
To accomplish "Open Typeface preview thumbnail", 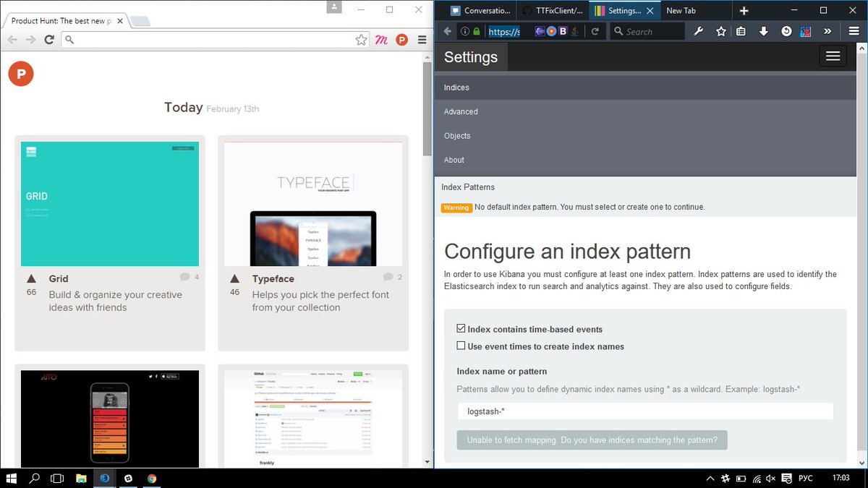I will point(313,204).
